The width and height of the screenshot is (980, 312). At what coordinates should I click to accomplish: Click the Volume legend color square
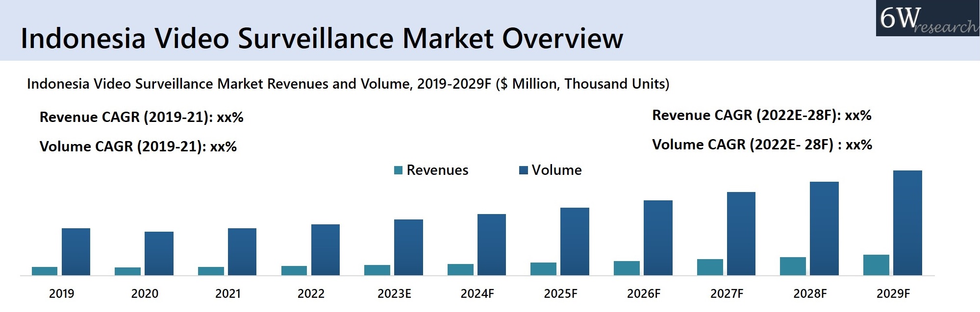point(523,170)
